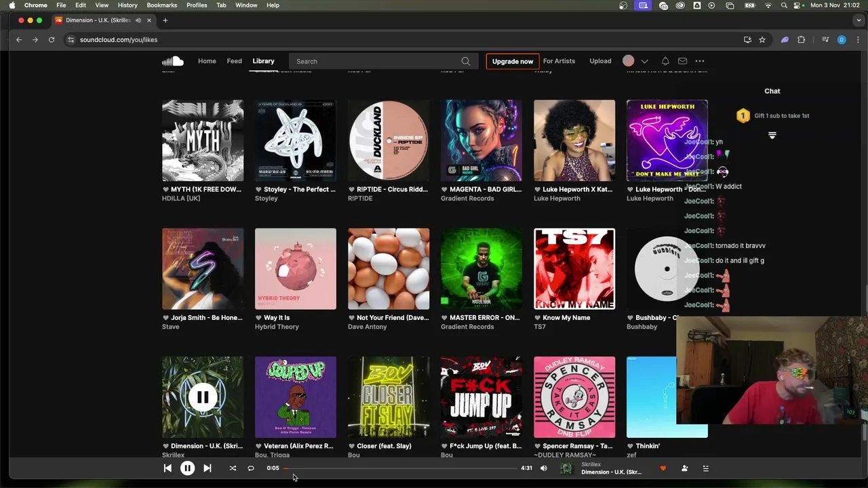Open the Chrome profile D avatar

pyautogui.click(x=842, y=39)
